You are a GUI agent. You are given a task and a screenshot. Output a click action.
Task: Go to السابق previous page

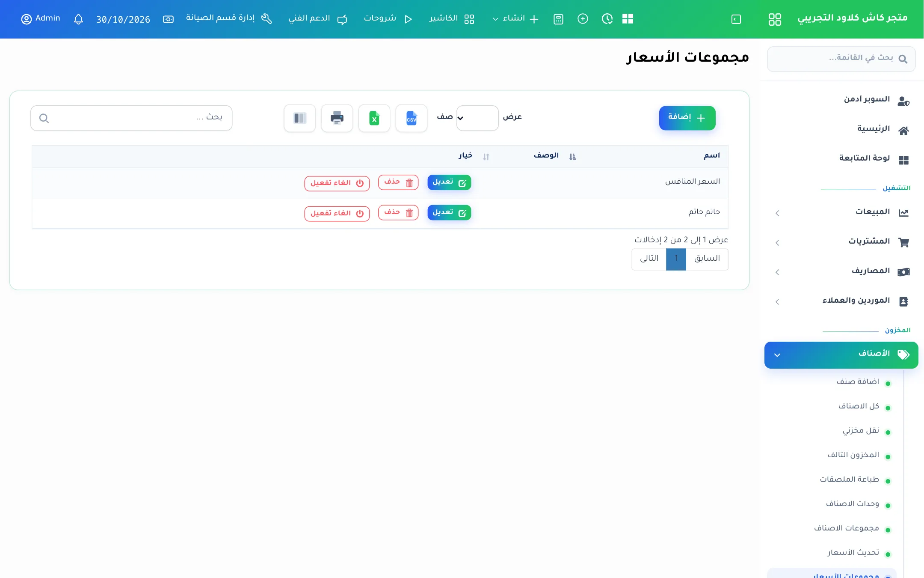[x=707, y=259]
